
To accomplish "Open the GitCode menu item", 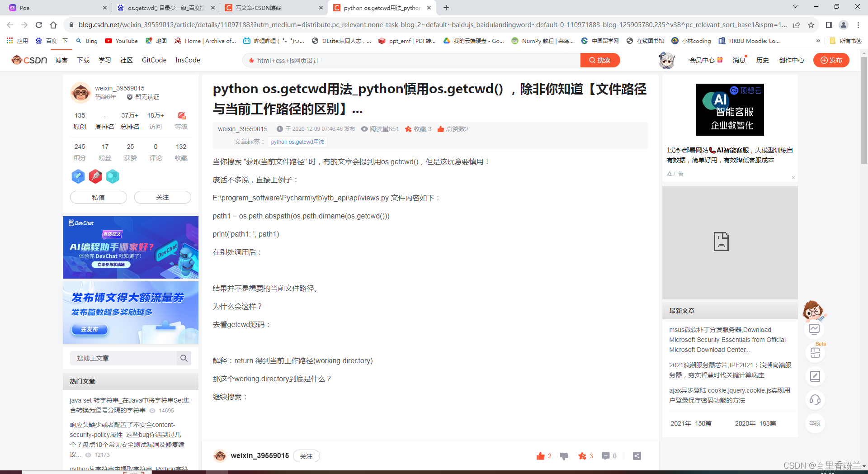I will tap(154, 60).
